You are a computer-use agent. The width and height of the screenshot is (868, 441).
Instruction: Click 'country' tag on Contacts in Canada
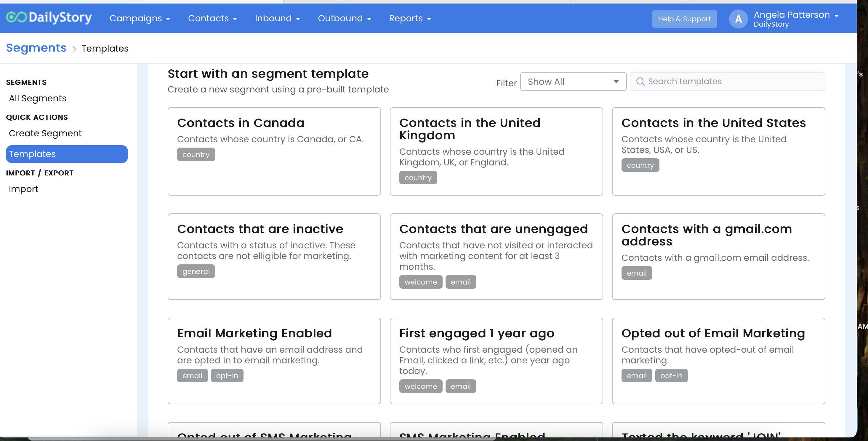196,155
